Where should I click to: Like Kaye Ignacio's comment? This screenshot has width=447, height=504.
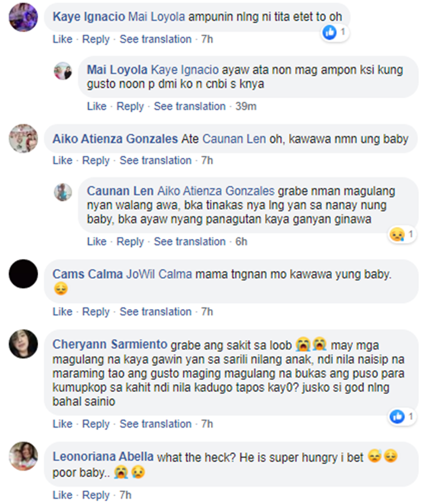pyautogui.click(x=63, y=39)
